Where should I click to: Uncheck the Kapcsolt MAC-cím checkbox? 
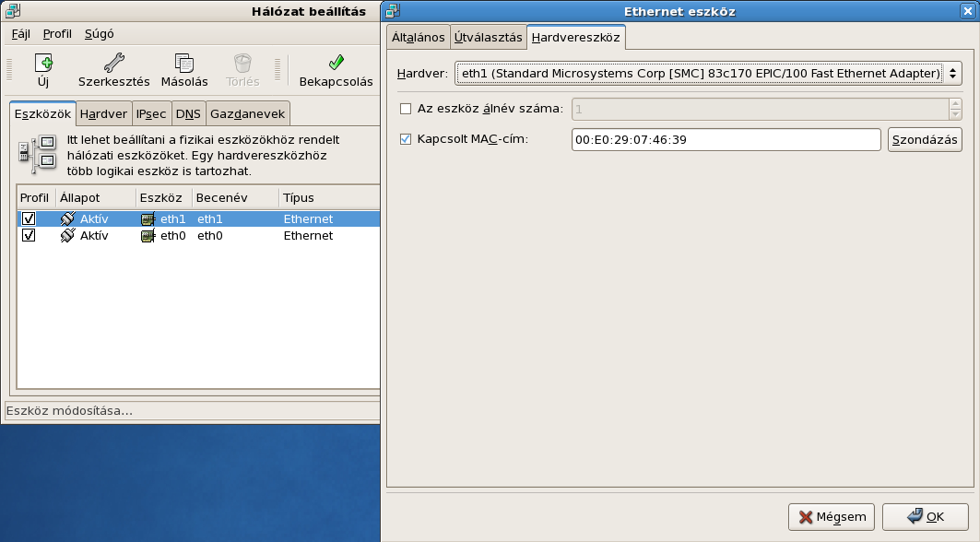coord(406,140)
